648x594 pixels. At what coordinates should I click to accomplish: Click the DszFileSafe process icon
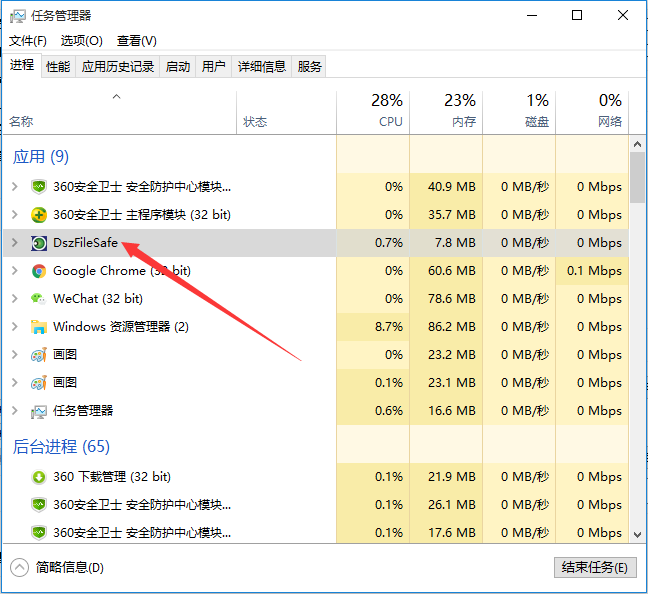(39, 243)
